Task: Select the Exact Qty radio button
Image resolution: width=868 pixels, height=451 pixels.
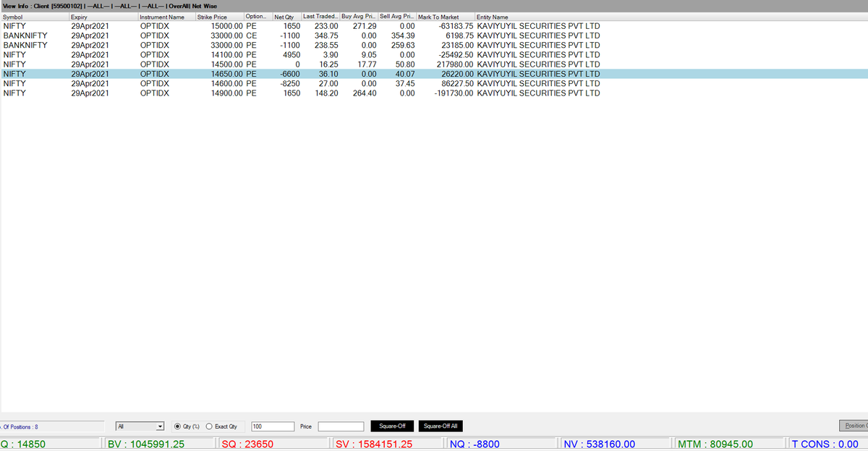Action: point(210,426)
